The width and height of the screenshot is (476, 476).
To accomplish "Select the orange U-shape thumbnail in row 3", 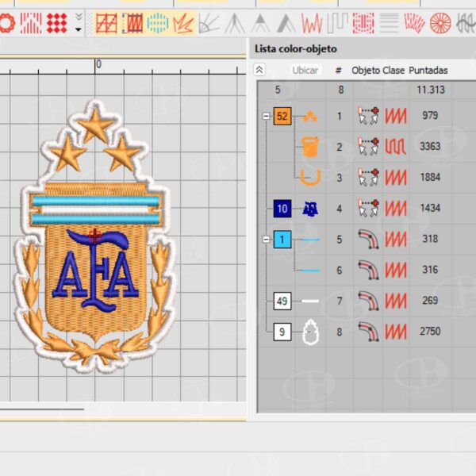I will click(x=310, y=177).
